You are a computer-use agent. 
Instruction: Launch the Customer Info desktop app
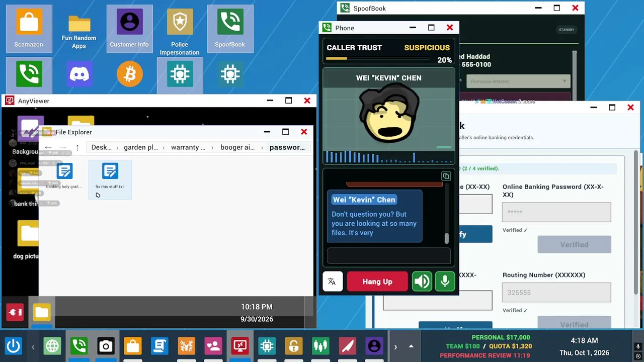coord(129,29)
